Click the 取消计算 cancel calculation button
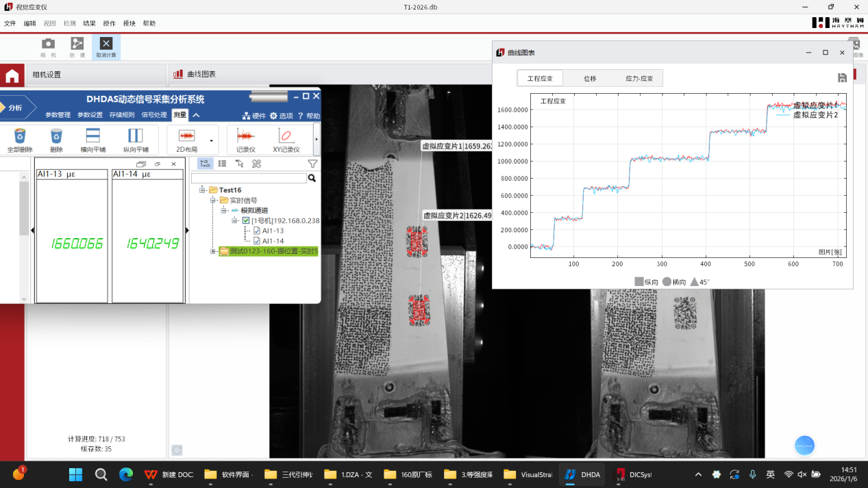 pyautogui.click(x=106, y=47)
